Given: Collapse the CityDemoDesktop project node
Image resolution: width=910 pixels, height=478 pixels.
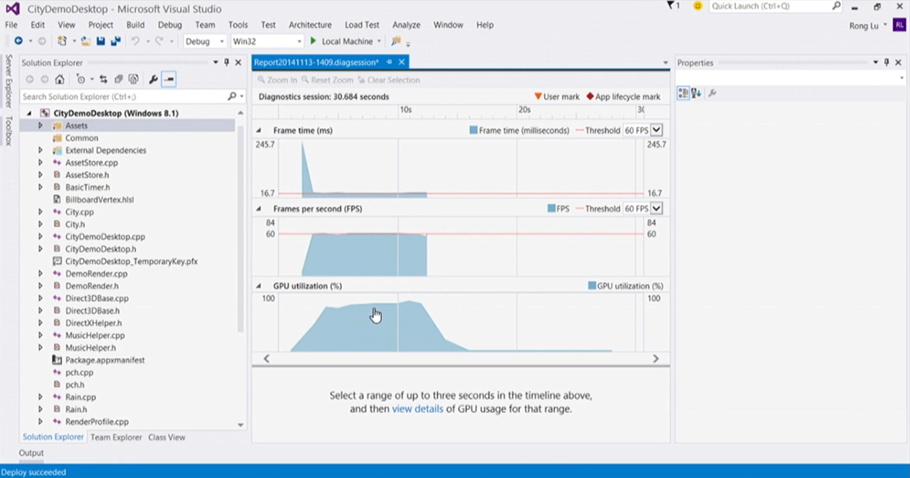Looking at the screenshot, I should [x=29, y=113].
